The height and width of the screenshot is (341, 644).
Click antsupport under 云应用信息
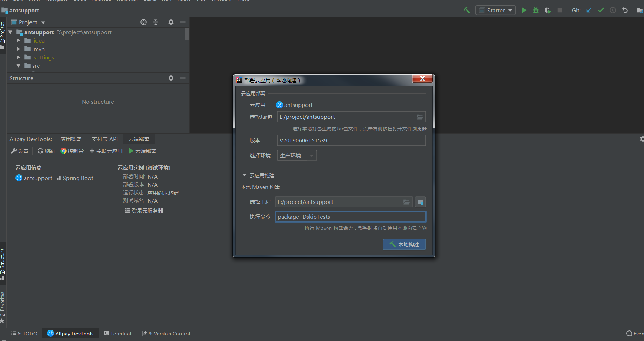click(34, 178)
